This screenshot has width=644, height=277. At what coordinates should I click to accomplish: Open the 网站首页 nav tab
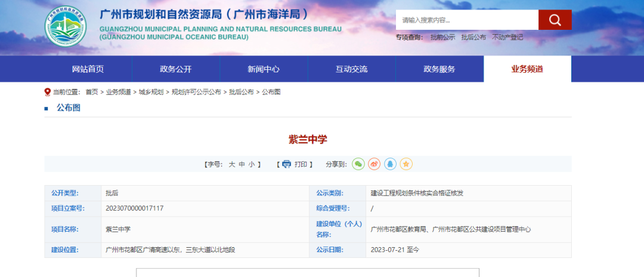[88, 69]
